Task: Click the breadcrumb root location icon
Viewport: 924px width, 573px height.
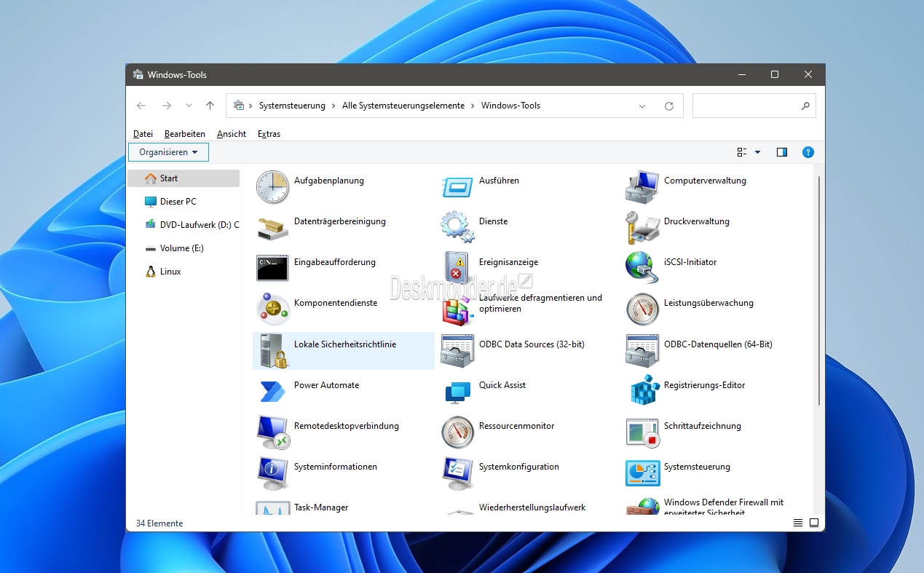Action: tap(239, 106)
